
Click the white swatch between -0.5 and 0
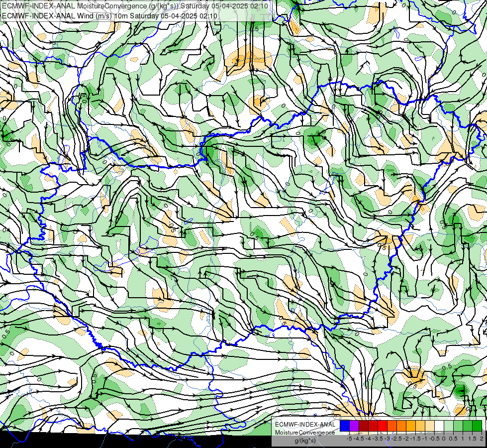439,426
